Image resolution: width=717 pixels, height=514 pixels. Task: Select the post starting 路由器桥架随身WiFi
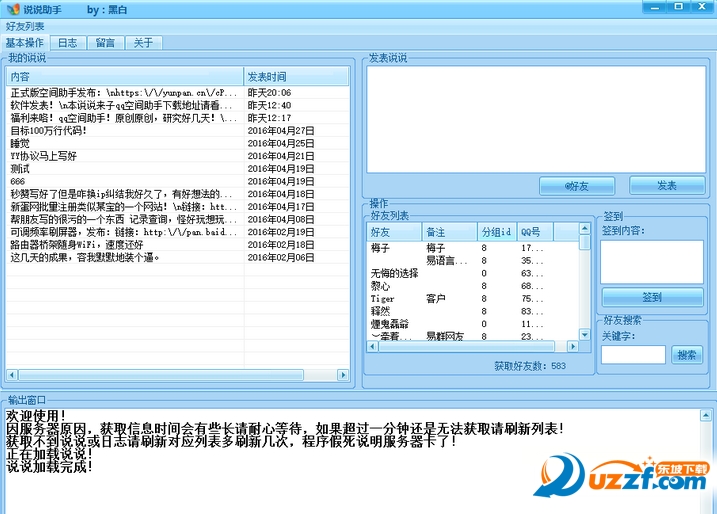click(178, 245)
